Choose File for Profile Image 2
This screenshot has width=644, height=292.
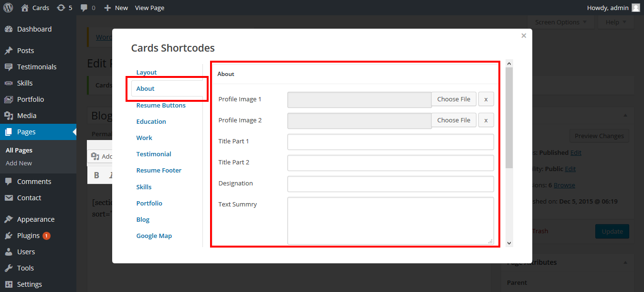(454, 120)
